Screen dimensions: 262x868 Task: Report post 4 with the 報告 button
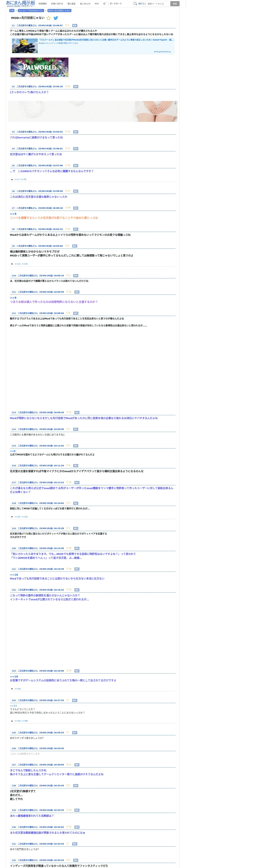(76, 149)
